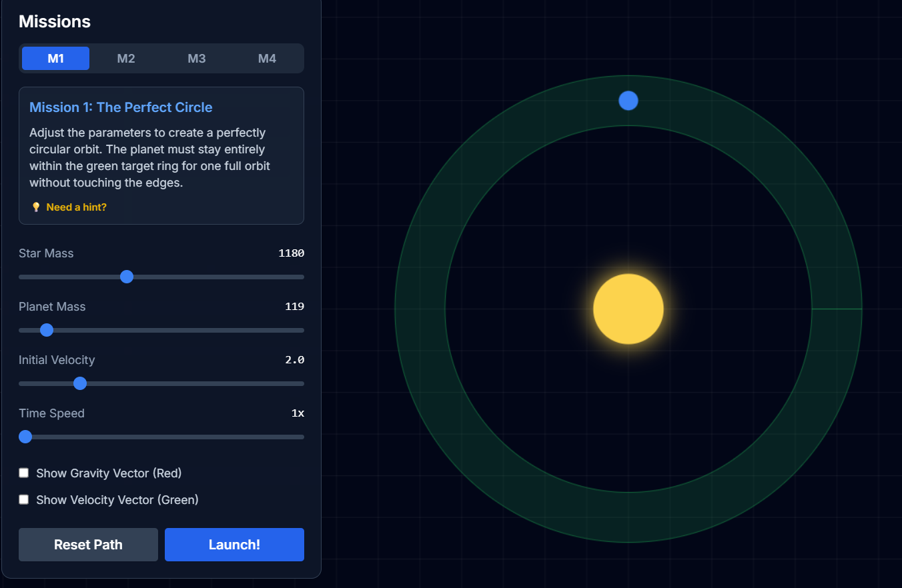The width and height of the screenshot is (902, 588).
Task: Click the Time Speed value 1x
Action: pos(298,413)
